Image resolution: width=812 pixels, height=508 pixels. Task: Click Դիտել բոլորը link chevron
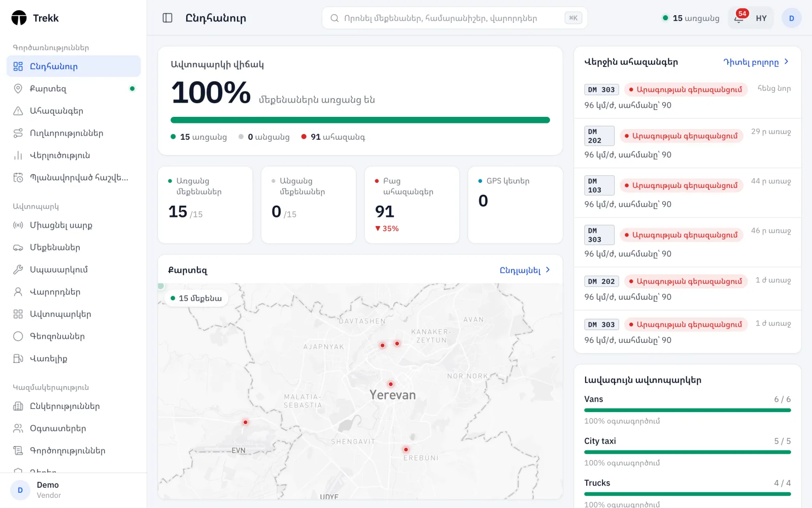pos(786,61)
